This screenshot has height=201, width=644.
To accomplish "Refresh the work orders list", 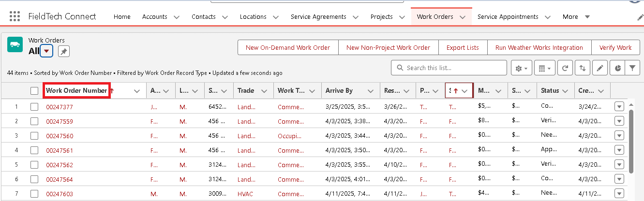I will point(565,68).
